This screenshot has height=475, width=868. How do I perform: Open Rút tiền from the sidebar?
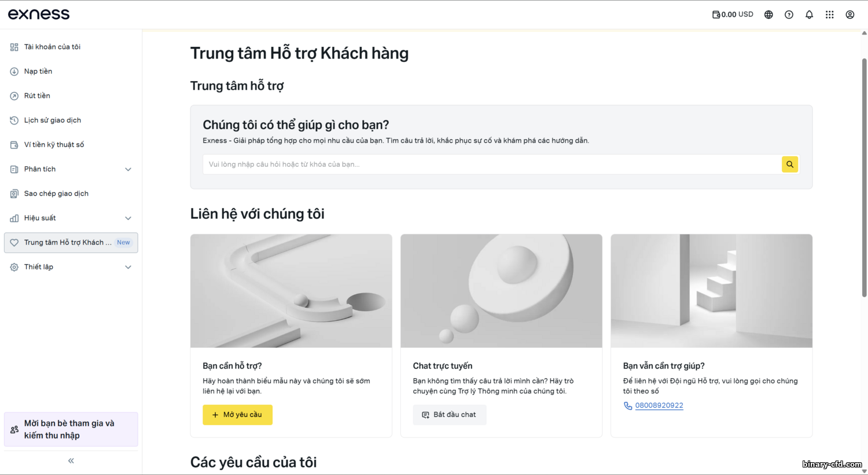click(x=37, y=96)
